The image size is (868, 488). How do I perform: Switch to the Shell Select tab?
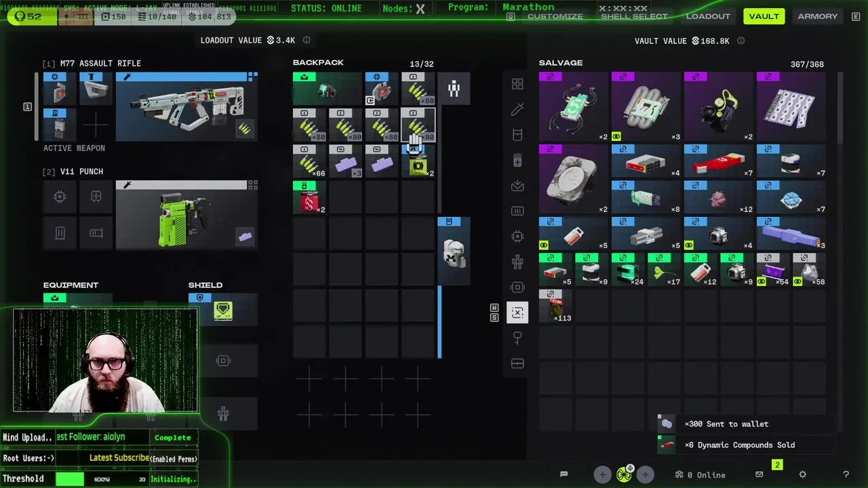tap(634, 16)
